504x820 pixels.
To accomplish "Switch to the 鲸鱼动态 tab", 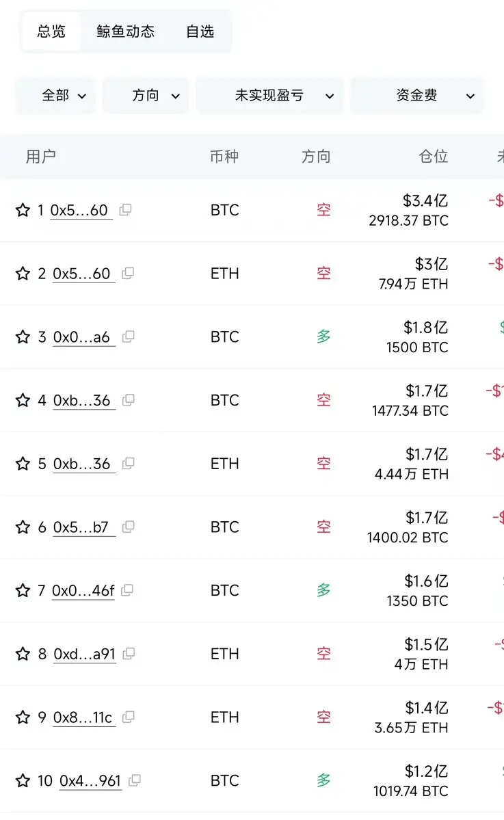I will [x=125, y=31].
